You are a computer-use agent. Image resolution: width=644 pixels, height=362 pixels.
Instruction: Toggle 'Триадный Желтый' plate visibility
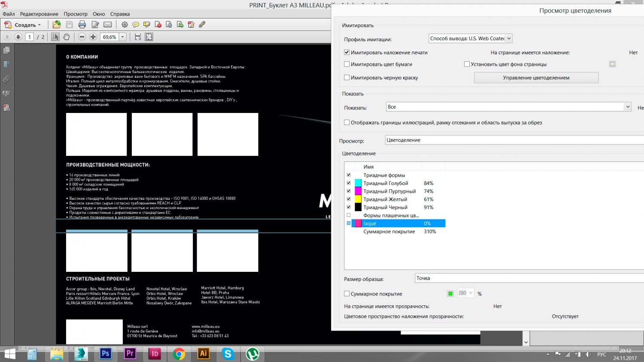pyautogui.click(x=349, y=199)
